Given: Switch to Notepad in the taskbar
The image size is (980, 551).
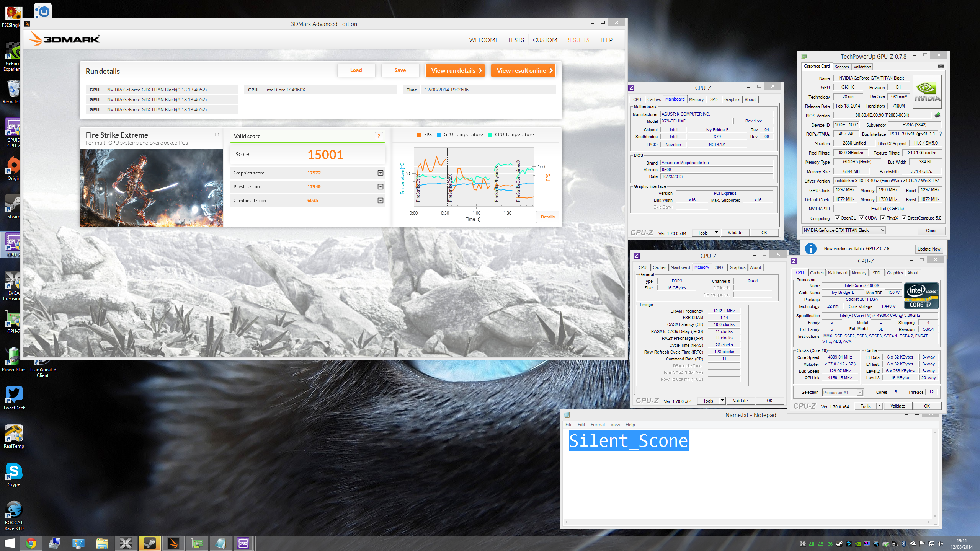Looking at the screenshot, I should 220,543.
